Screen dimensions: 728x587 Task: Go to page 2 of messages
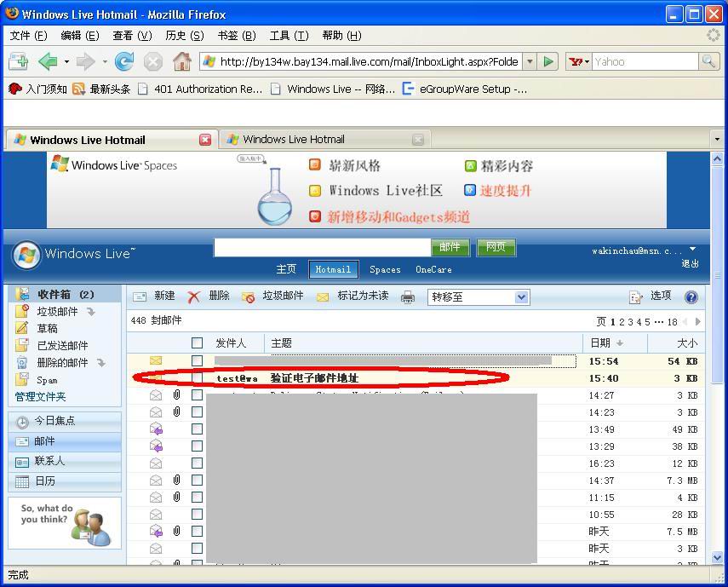tap(622, 322)
